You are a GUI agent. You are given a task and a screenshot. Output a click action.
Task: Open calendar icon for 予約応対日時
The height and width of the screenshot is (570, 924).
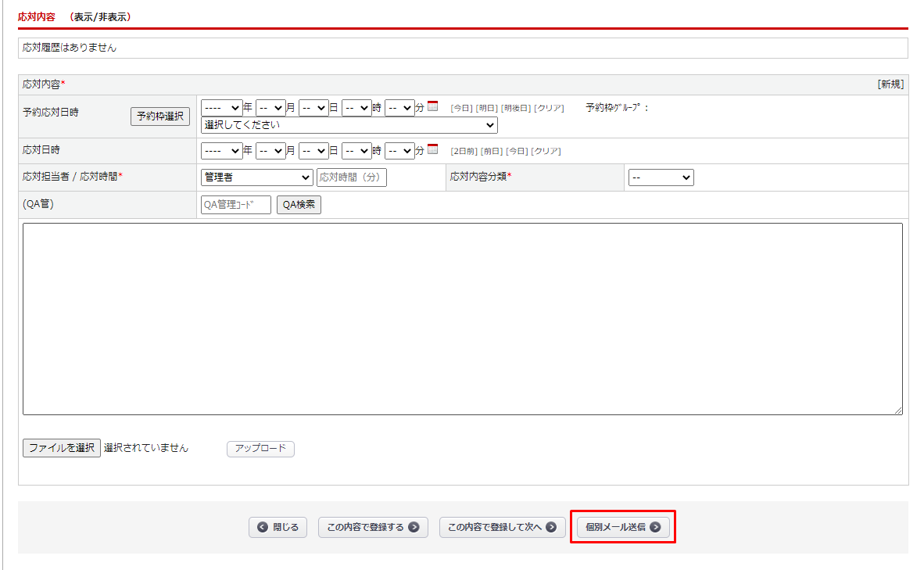(x=433, y=107)
